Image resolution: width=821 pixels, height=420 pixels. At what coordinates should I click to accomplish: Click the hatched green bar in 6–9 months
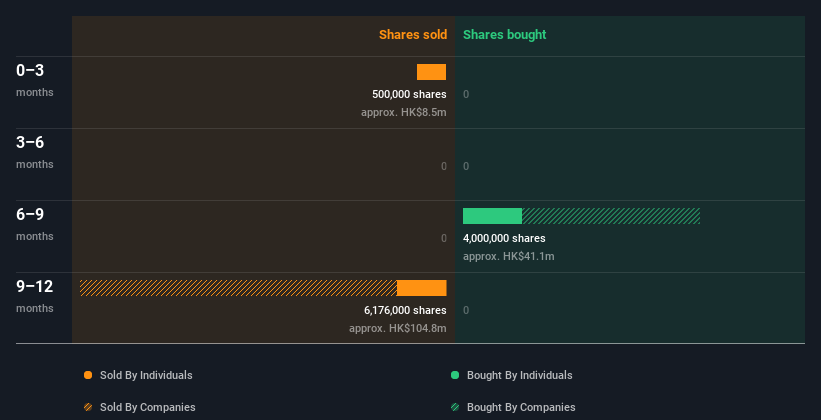coord(611,216)
